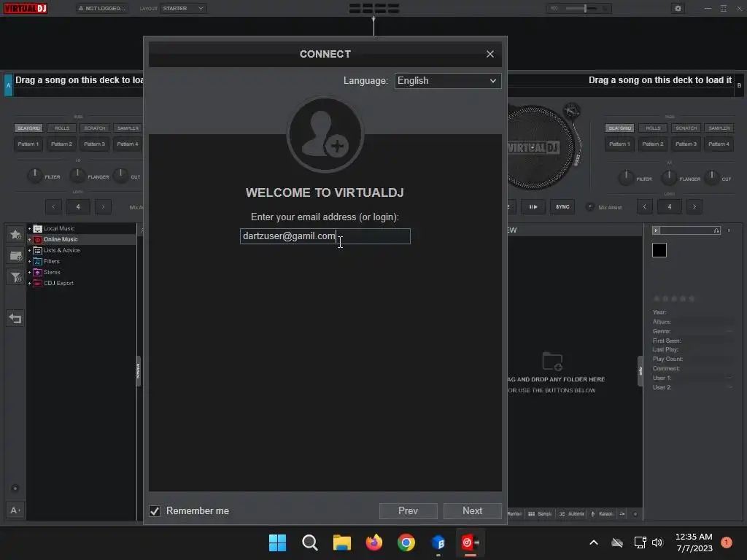Trigger right deck Pattern 2 pad
The width and height of the screenshot is (747, 560).
point(653,144)
